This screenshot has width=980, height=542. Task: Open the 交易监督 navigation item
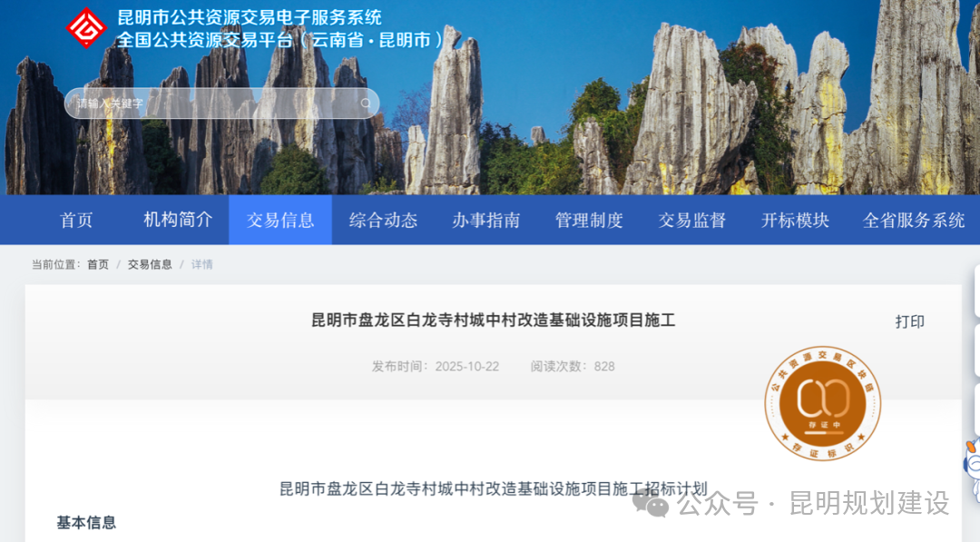(x=692, y=220)
